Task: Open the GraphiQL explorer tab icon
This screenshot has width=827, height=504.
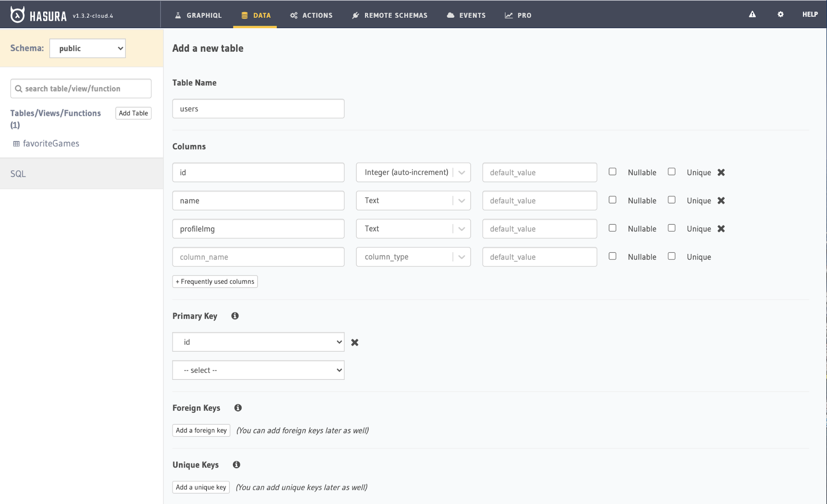Action: tap(178, 15)
